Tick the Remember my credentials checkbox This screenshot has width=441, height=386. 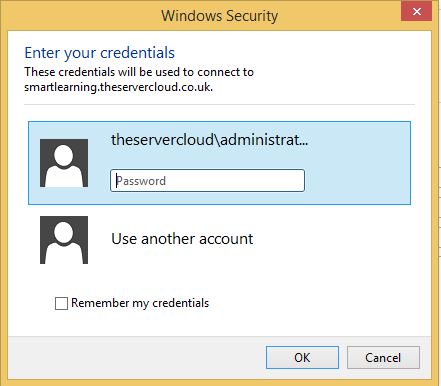click(61, 303)
